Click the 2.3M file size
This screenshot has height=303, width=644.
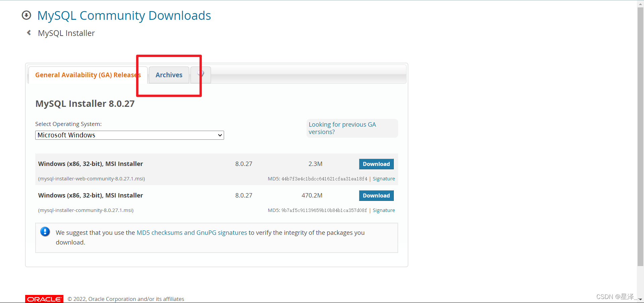[x=315, y=164]
